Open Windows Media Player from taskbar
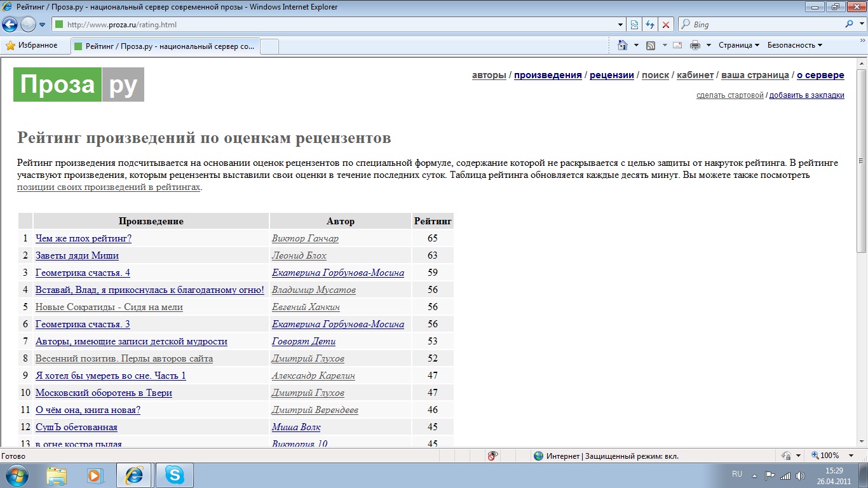The height and width of the screenshot is (488, 868). pos(95,475)
